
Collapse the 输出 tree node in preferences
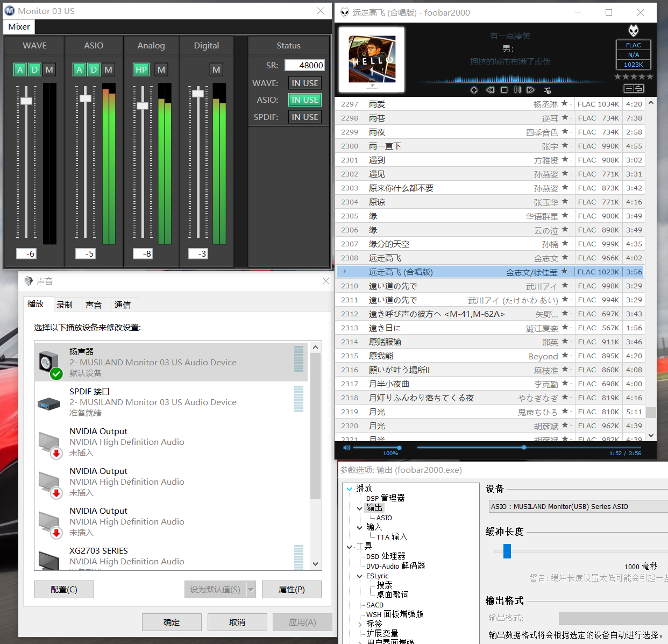point(360,507)
